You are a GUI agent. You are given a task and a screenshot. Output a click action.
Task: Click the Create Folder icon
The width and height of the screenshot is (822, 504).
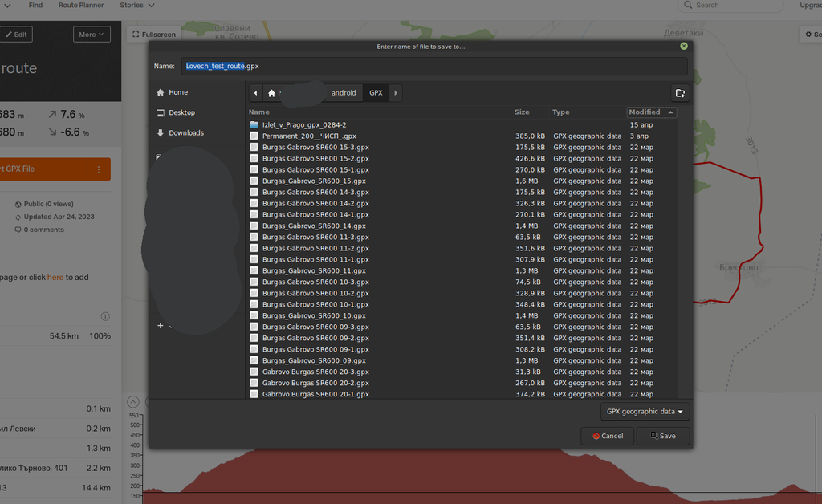(680, 93)
